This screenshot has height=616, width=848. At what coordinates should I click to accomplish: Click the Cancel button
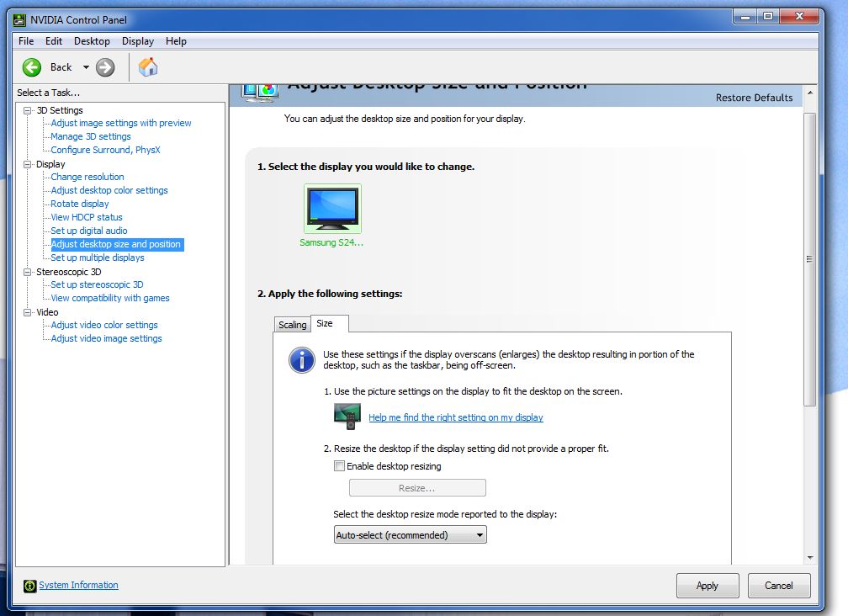tap(779, 586)
